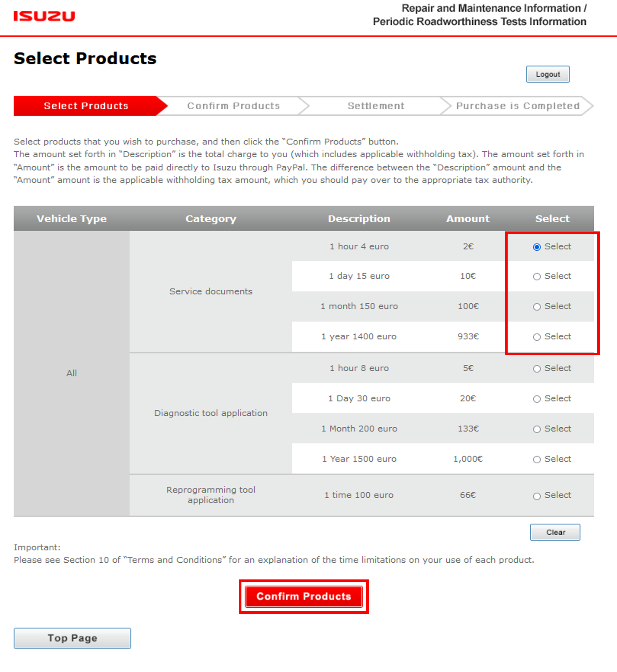Click the ISUZU logo
Image resolution: width=617 pixels, height=672 pixels.
44,15
